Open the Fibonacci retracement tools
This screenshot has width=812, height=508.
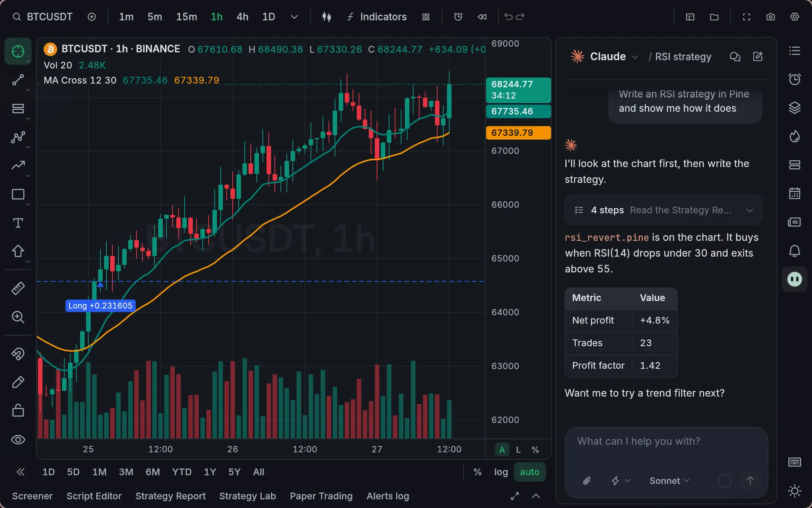click(18, 109)
